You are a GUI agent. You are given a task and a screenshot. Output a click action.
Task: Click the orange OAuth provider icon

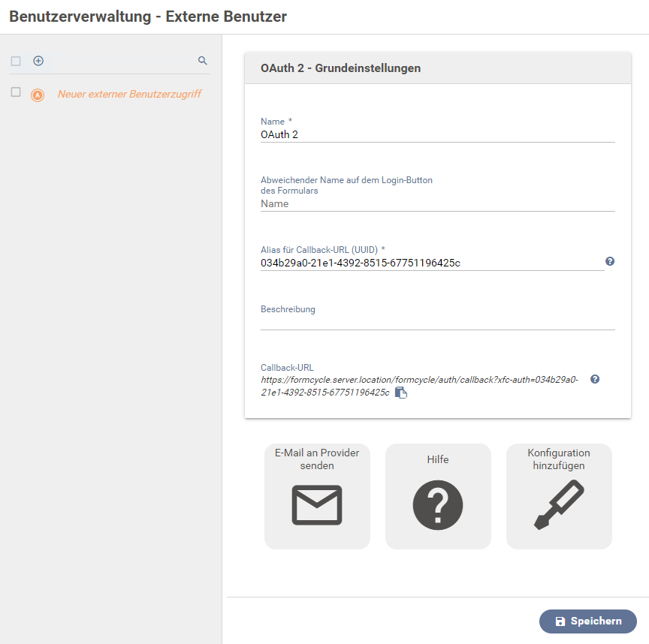[x=38, y=95]
